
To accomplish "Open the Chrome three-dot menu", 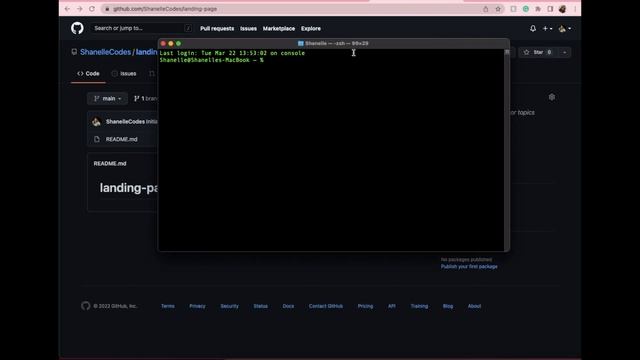I will [575, 9].
